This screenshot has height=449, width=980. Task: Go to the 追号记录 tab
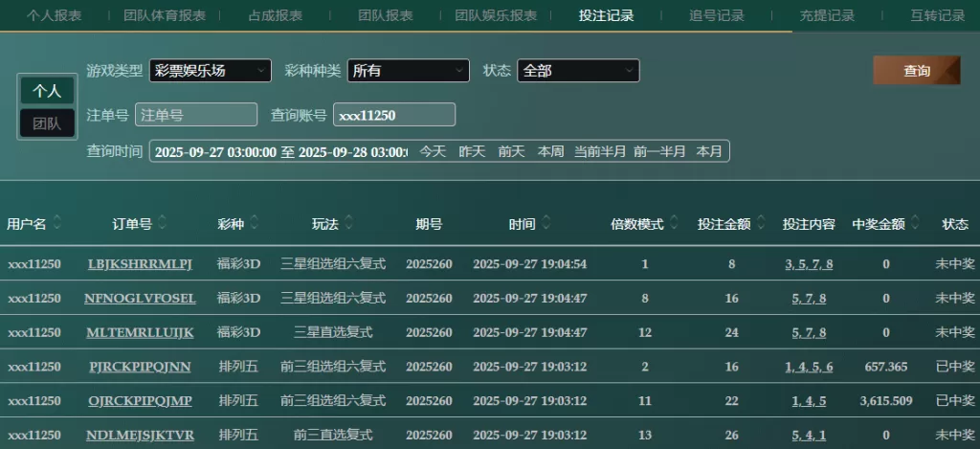(x=717, y=15)
